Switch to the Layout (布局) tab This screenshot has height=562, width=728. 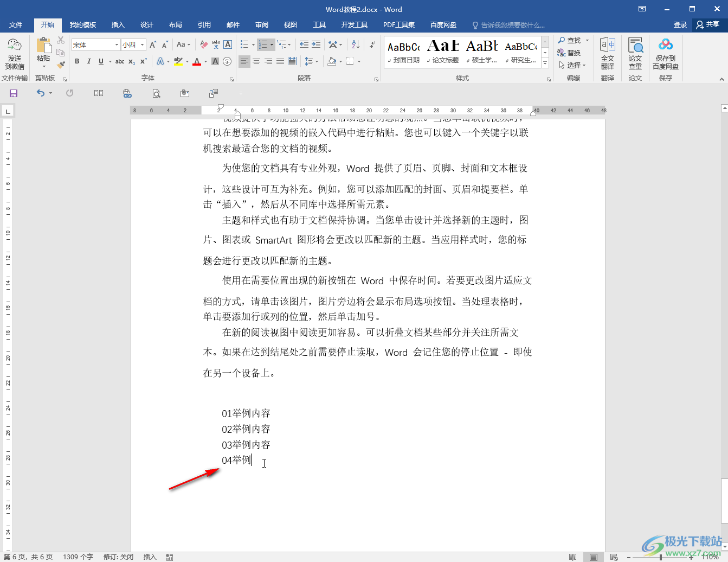click(x=175, y=25)
